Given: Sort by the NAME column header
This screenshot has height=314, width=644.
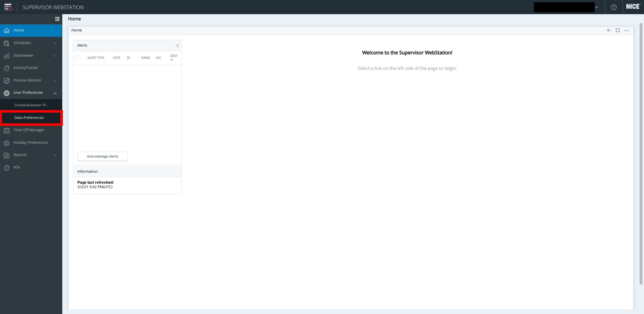Looking at the screenshot, I should 145,58.
